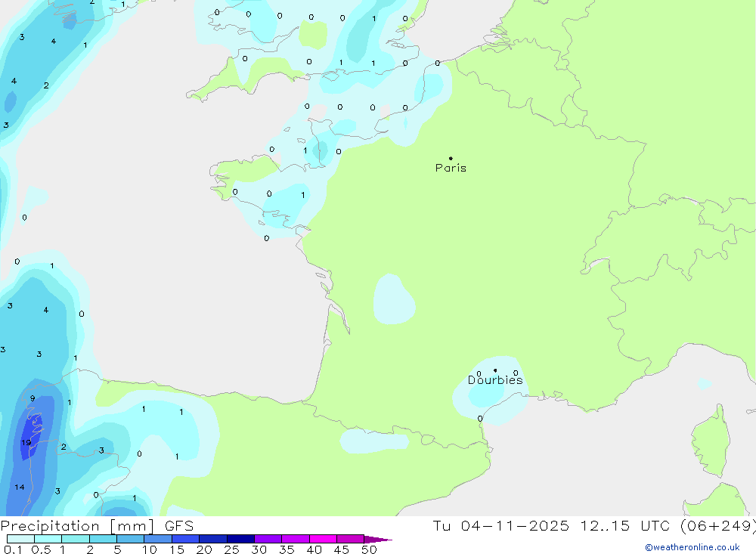Click the '14' precipitation value on map

click(x=20, y=487)
